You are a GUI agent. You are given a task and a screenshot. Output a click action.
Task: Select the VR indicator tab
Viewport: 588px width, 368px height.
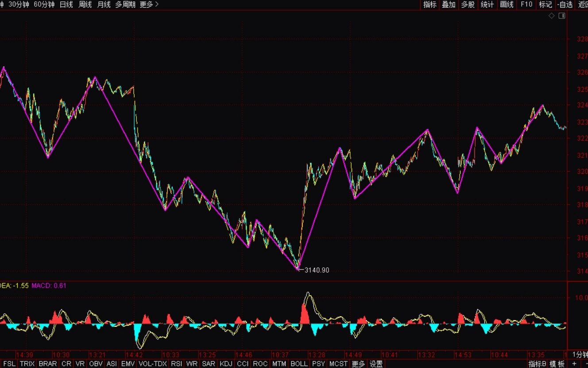point(80,364)
